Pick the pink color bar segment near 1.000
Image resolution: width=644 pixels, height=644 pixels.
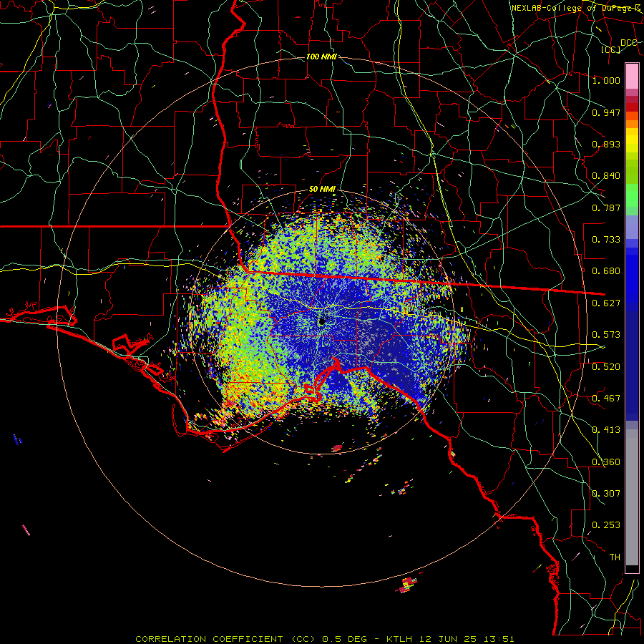[x=632, y=76]
